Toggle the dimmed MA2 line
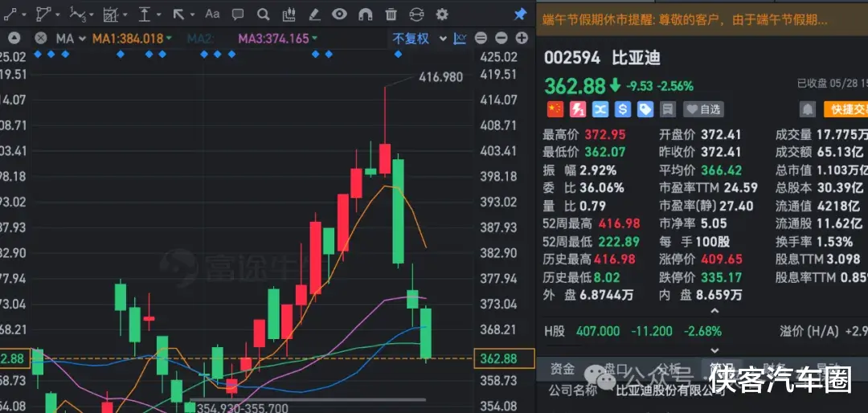 click(x=200, y=39)
